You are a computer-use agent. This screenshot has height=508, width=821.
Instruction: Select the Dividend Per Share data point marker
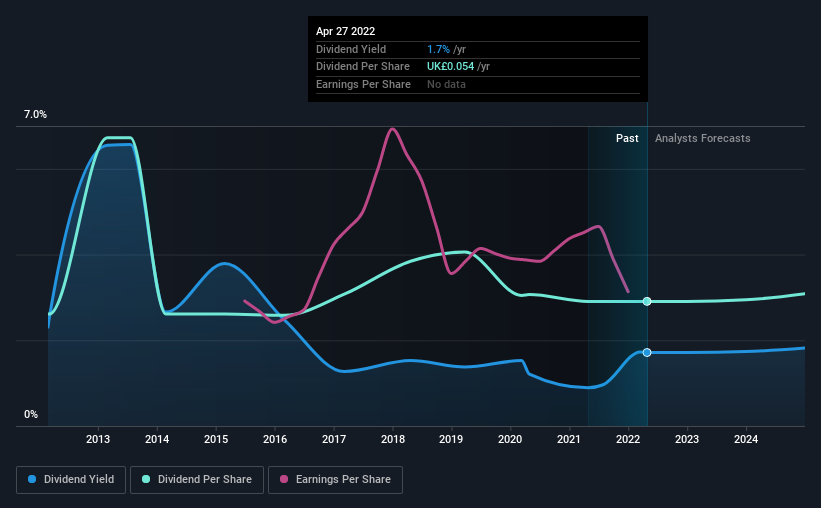[647, 301]
